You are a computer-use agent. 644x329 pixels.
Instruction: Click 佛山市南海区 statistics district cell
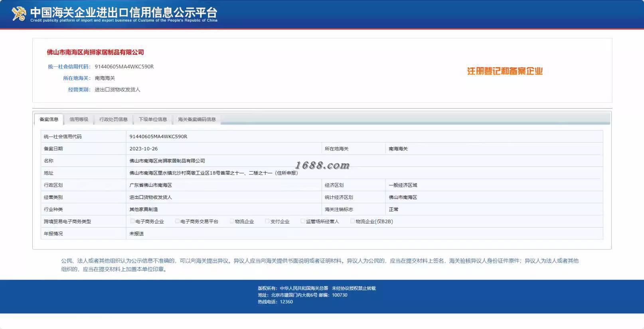coord(403,197)
